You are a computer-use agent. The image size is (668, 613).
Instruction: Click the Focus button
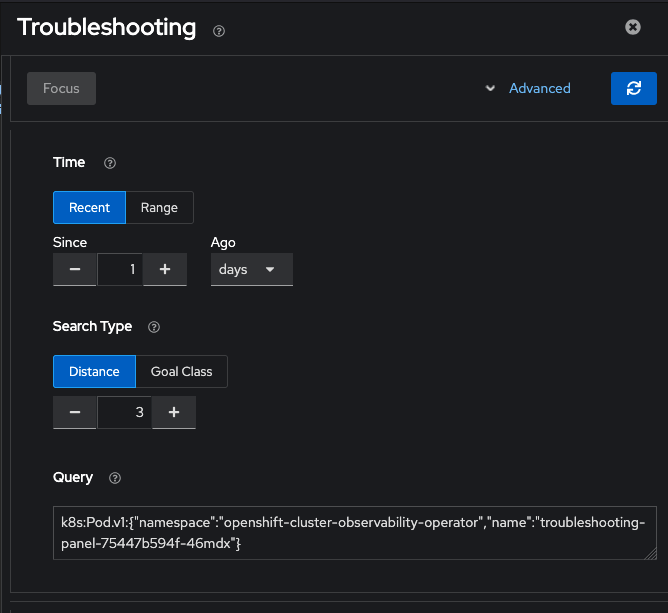click(x=61, y=88)
